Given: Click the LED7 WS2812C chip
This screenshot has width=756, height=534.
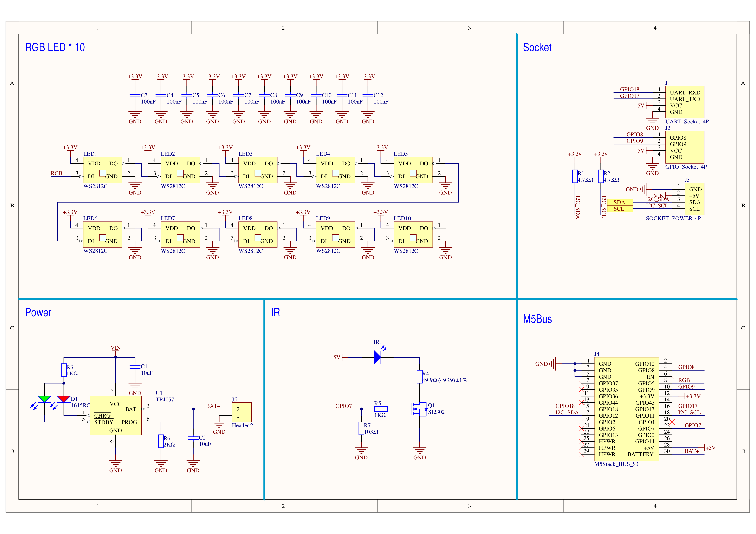Looking at the screenshot, I should coord(180,234).
